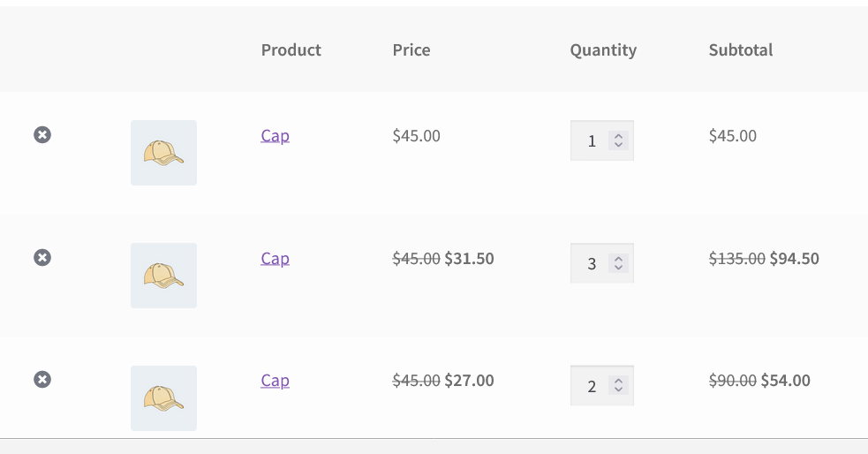Open the Cap link priced at $31.50
Viewport: 868px width, 454px height.
point(275,259)
